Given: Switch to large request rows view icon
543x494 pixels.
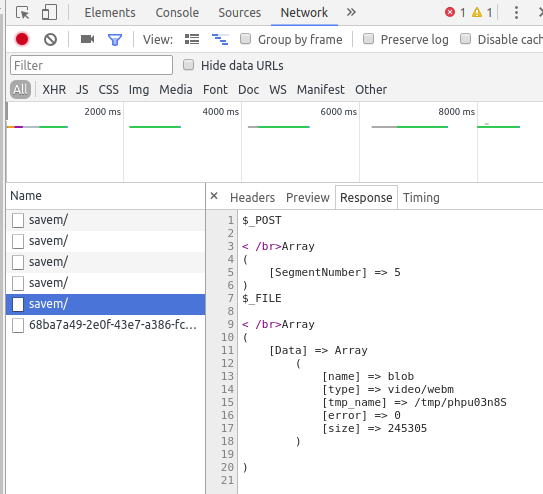Looking at the screenshot, I should (x=192, y=39).
